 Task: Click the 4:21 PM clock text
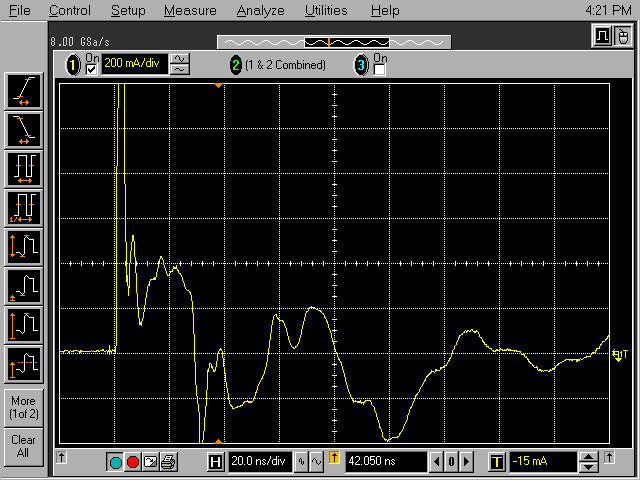click(x=608, y=10)
